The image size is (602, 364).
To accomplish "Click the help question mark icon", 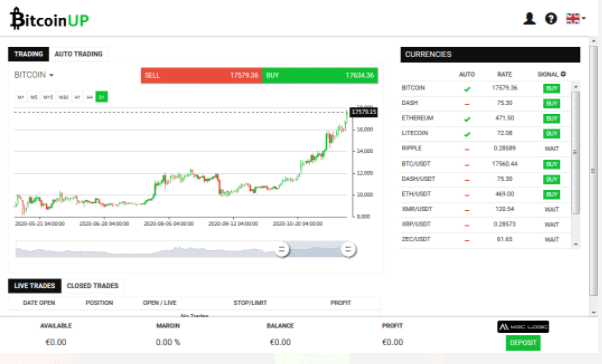I will [551, 18].
